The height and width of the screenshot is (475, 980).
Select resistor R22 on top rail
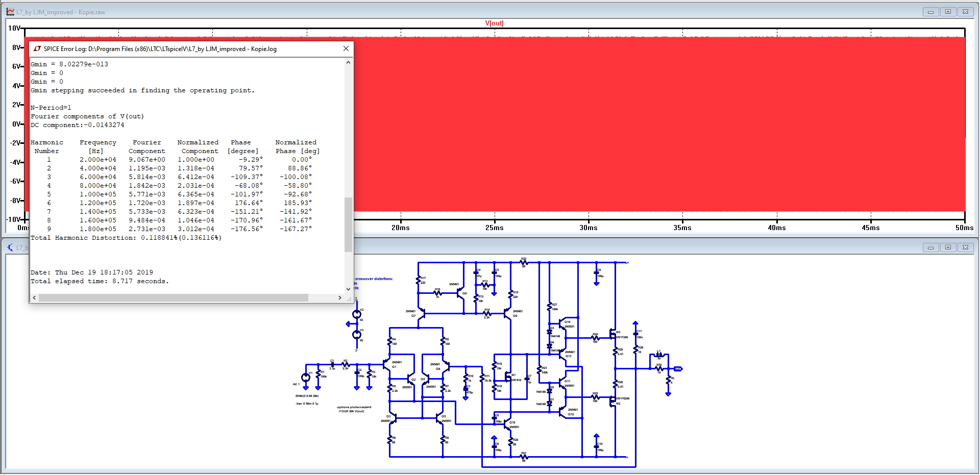point(524,263)
